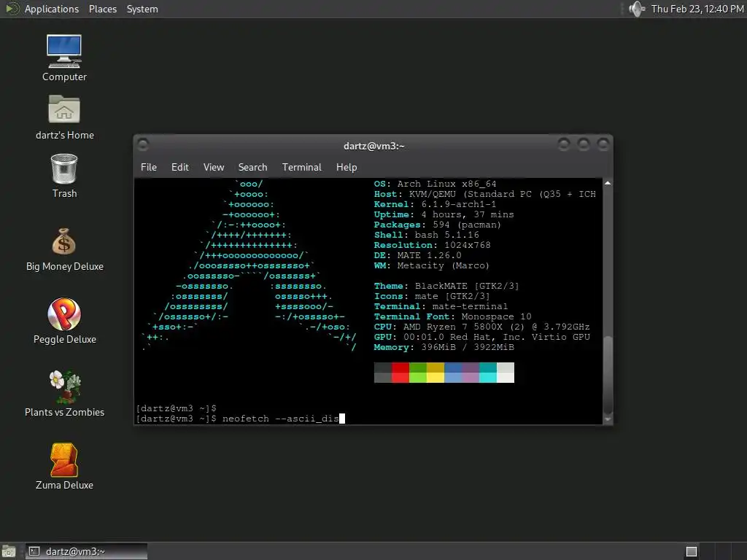The width and height of the screenshot is (747, 560).
Task: Click the terminal scrollbar down arrow
Action: point(608,419)
